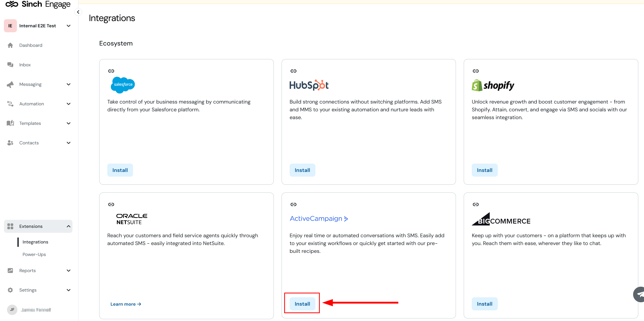Click the Extensions grid icon
Image resolution: width=644 pixels, height=321 pixels.
(10, 226)
